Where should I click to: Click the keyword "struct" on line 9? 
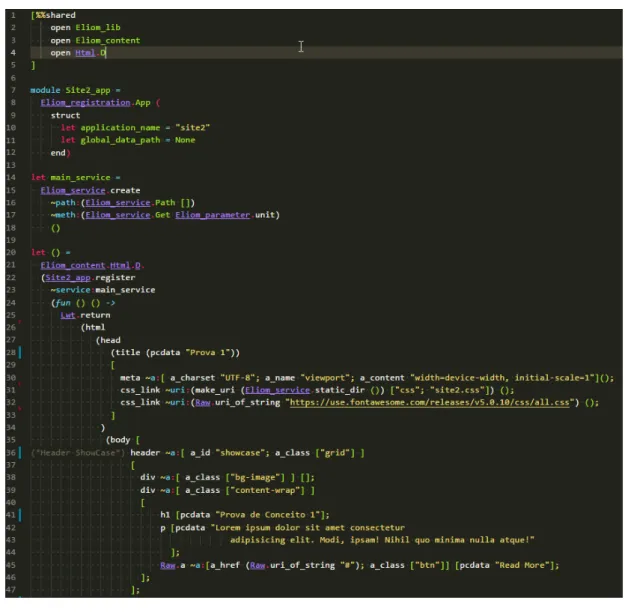pyautogui.click(x=65, y=115)
